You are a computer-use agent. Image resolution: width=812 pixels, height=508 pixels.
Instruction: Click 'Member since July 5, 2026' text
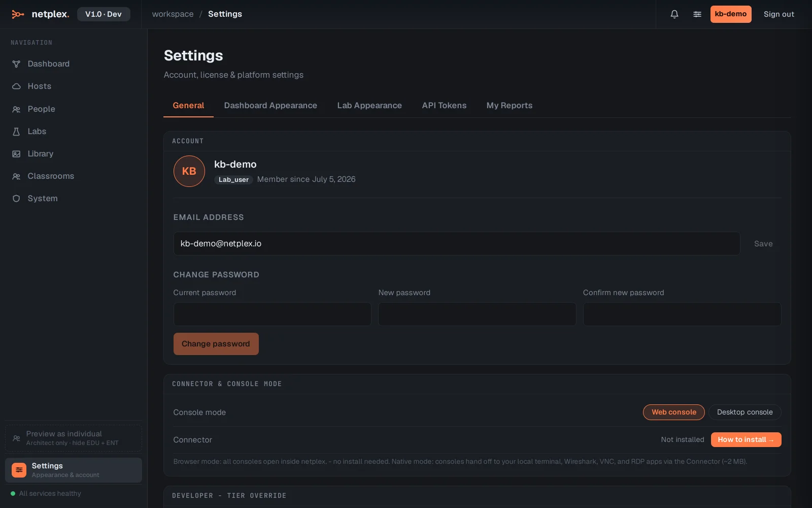click(x=307, y=179)
